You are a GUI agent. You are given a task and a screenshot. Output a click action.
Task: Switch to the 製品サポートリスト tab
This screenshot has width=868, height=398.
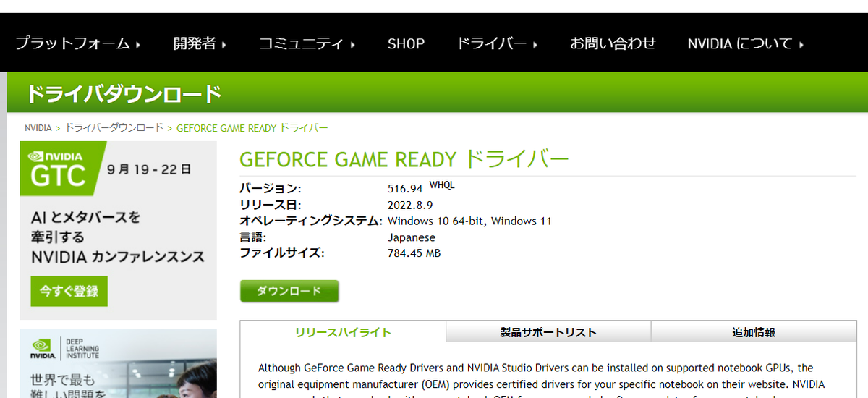pos(548,332)
